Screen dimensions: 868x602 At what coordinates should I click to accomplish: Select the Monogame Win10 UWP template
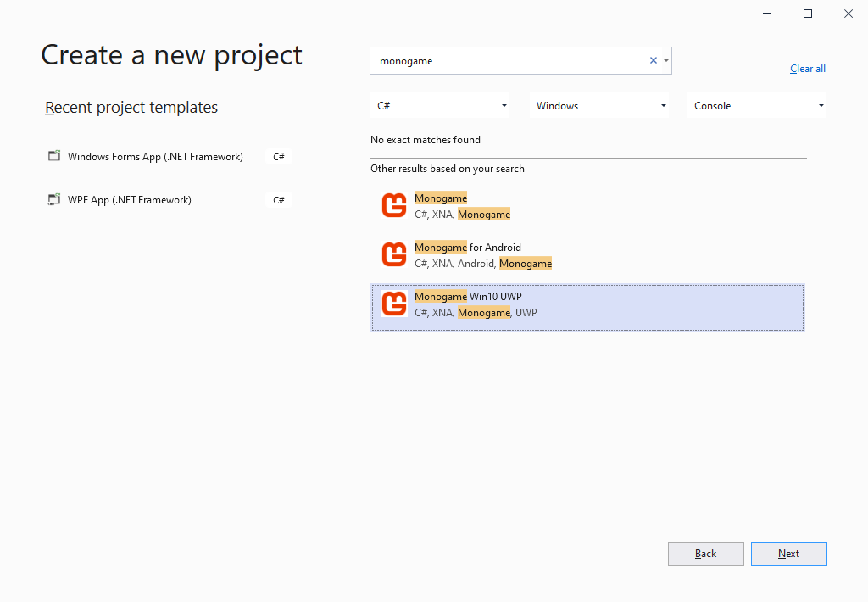point(587,308)
